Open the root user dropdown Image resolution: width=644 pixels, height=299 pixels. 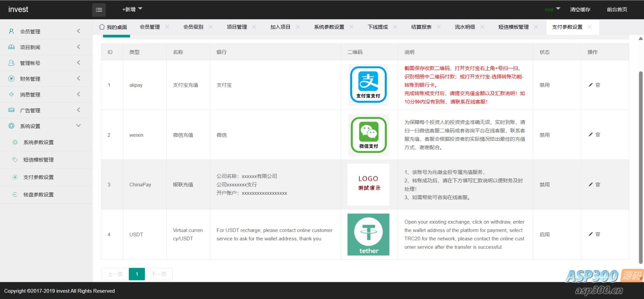click(552, 10)
